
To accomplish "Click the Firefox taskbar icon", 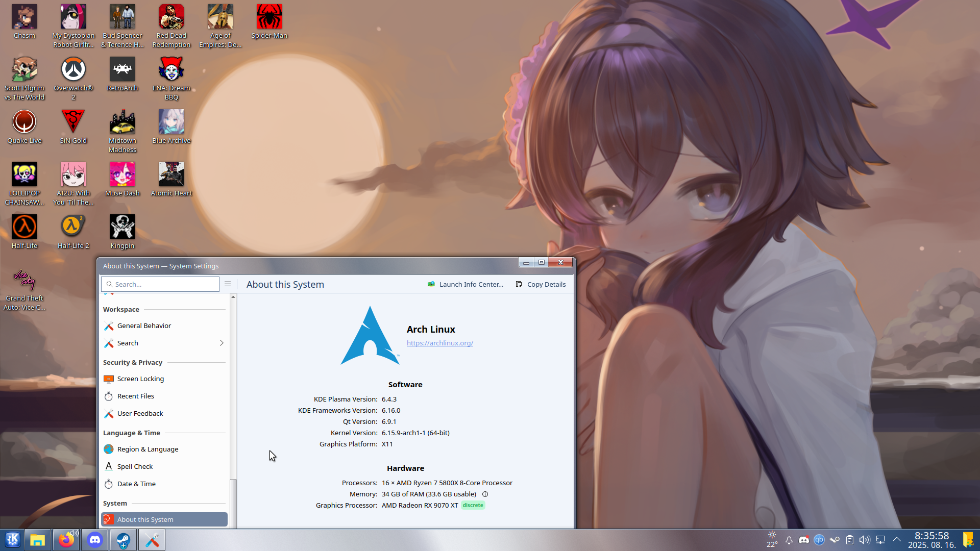I will click(x=66, y=540).
